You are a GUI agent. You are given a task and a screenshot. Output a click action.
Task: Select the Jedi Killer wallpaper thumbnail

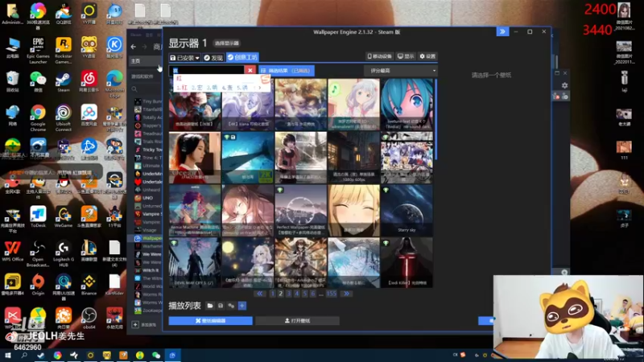coord(407,263)
